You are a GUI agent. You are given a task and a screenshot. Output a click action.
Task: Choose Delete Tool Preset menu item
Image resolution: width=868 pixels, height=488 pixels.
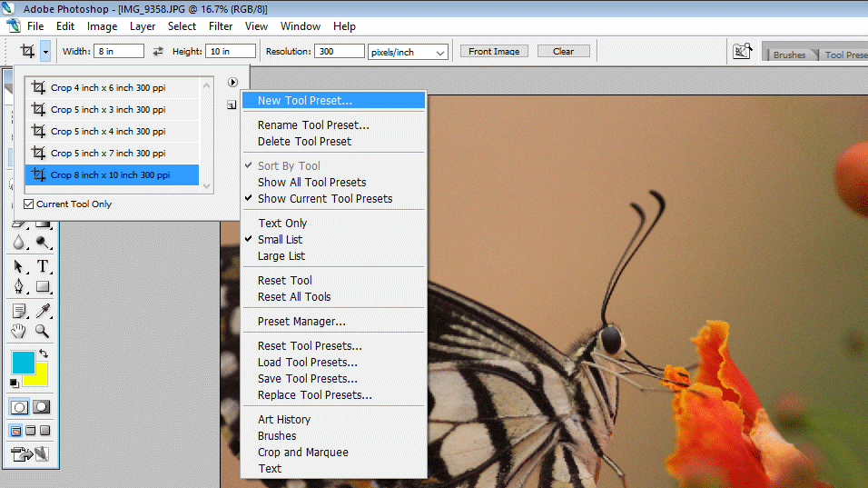[334, 141]
